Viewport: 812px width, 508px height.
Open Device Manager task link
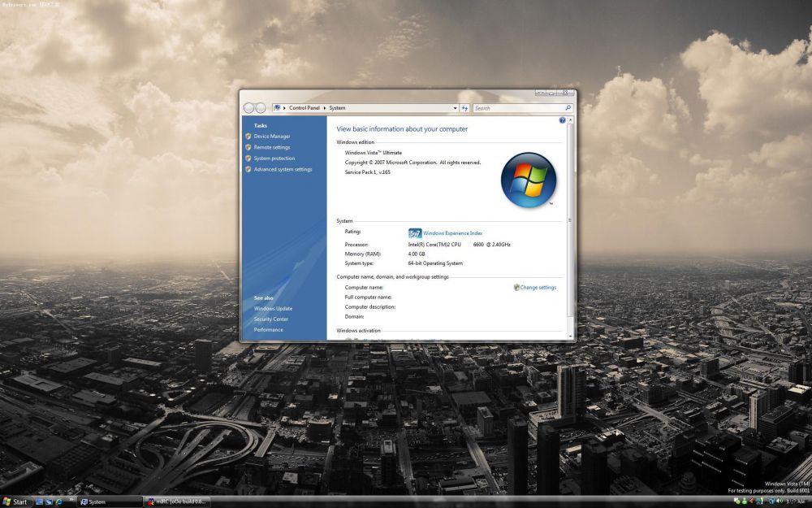272,137
